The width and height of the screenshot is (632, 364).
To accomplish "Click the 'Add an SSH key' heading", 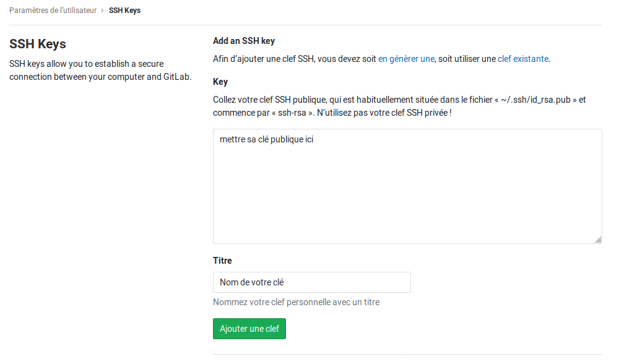I will pos(244,41).
